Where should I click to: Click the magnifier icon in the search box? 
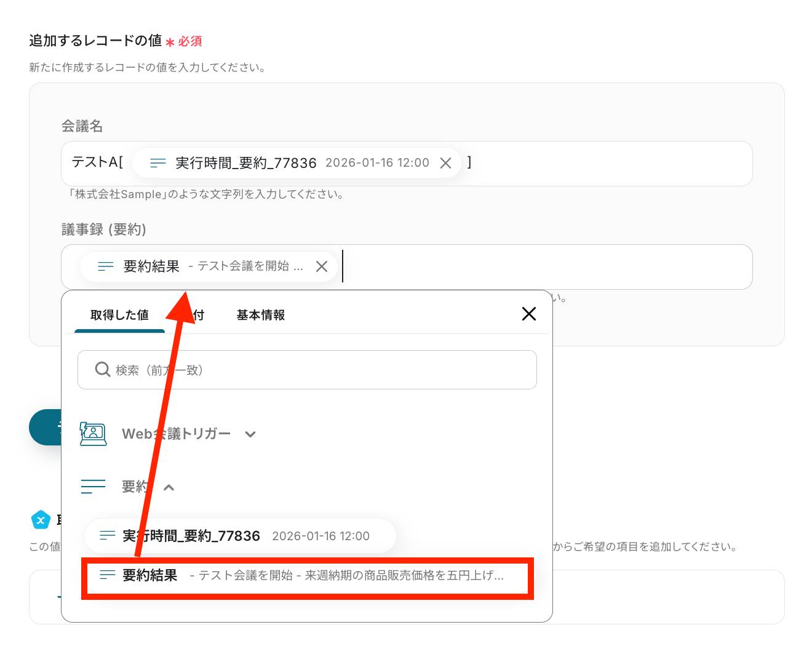[102, 369]
